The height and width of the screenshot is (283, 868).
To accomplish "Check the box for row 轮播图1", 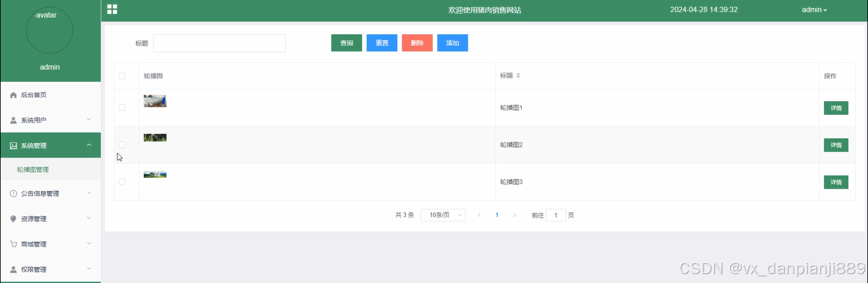I will point(122,108).
